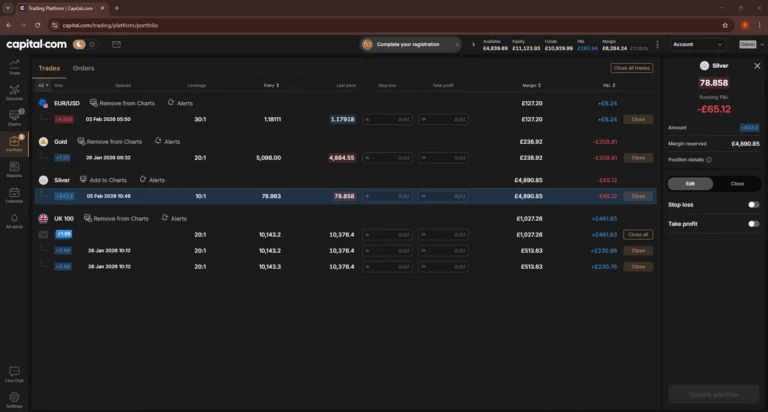
Task: Click the EUR/USD last price 1.17918
Action: [342, 119]
